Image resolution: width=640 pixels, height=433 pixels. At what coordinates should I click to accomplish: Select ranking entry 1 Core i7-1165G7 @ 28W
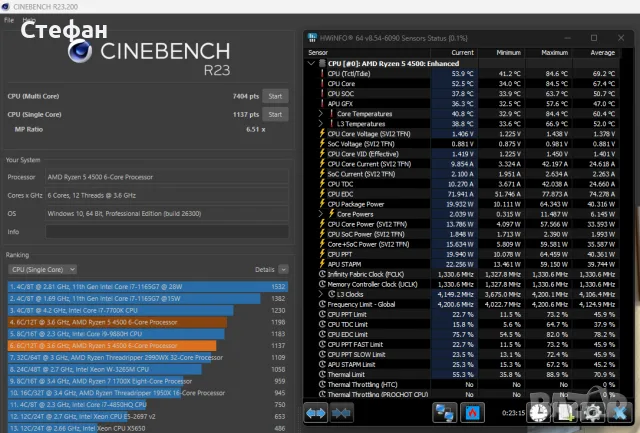(x=148, y=286)
